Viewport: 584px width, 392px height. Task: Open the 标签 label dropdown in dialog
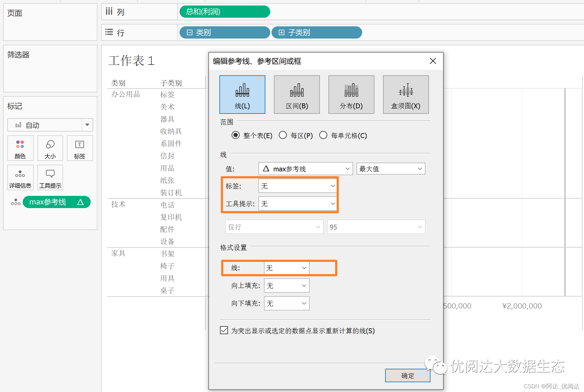point(298,186)
